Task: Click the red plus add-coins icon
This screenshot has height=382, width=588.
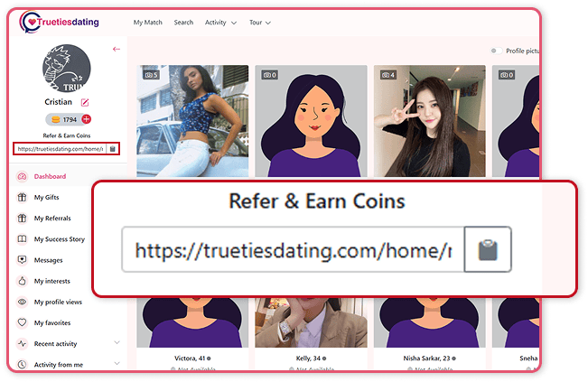Action: pyautogui.click(x=86, y=119)
